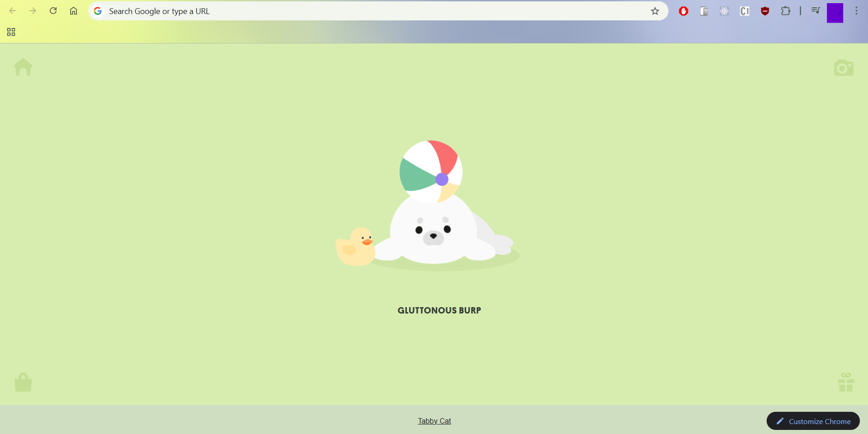This screenshot has height=434, width=868.
Task: Click the dark red shield extension icon
Action: pyautogui.click(x=765, y=11)
